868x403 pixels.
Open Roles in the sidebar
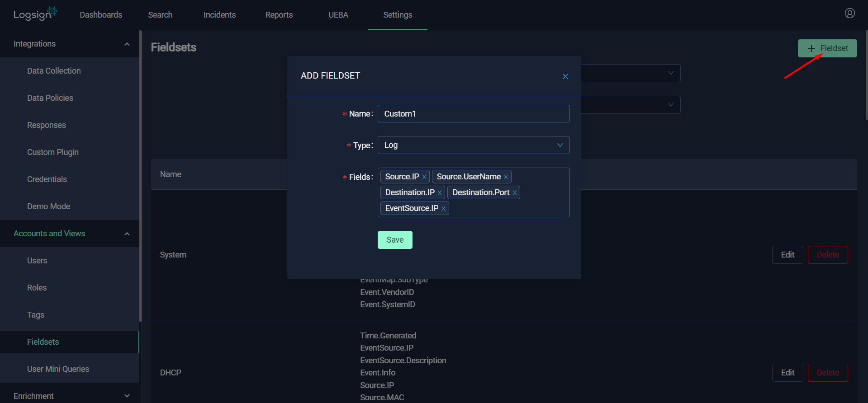pos(37,288)
